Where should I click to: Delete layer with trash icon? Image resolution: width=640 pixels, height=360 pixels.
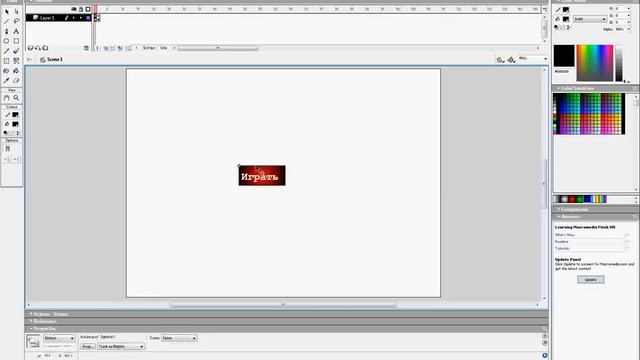[86, 48]
